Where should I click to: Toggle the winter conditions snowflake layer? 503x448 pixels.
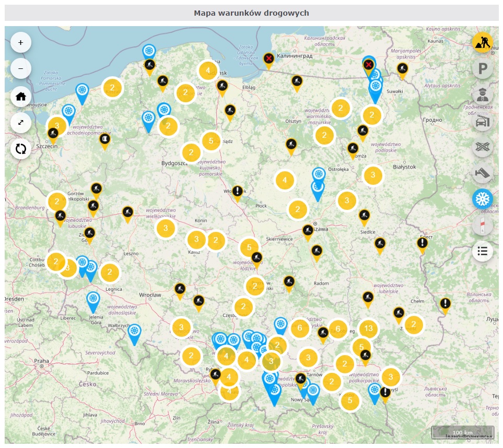coord(482,199)
